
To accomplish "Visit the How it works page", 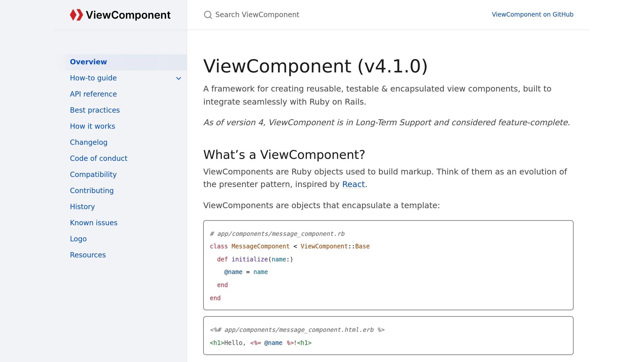I will (92, 126).
